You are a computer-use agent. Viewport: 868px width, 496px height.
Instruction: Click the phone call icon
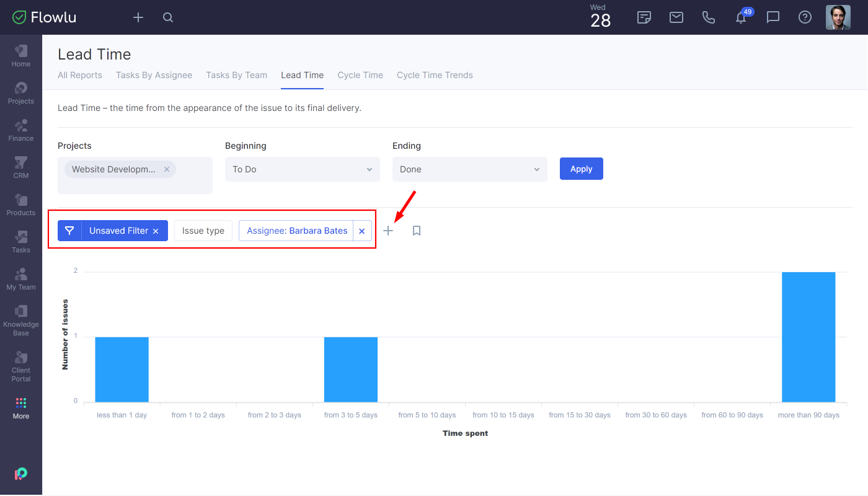pos(709,17)
